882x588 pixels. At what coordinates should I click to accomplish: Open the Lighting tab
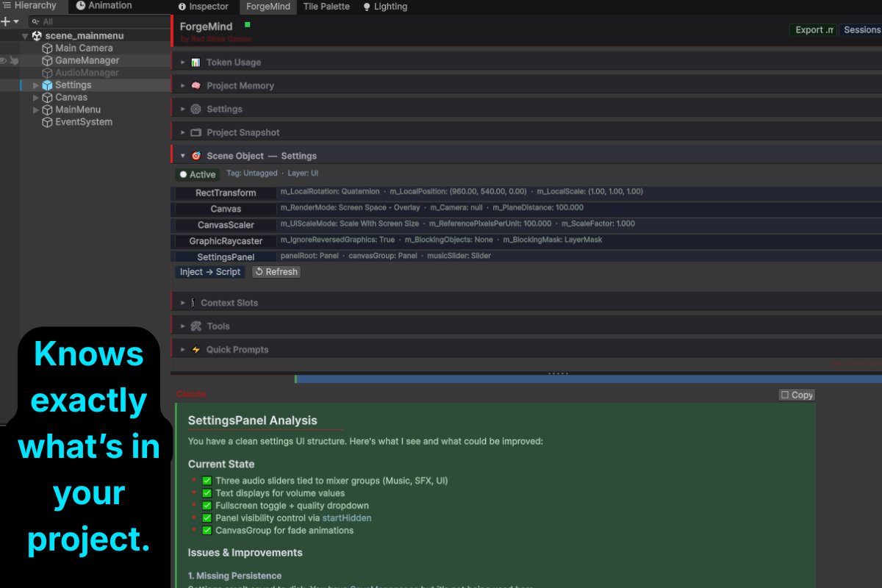(385, 7)
